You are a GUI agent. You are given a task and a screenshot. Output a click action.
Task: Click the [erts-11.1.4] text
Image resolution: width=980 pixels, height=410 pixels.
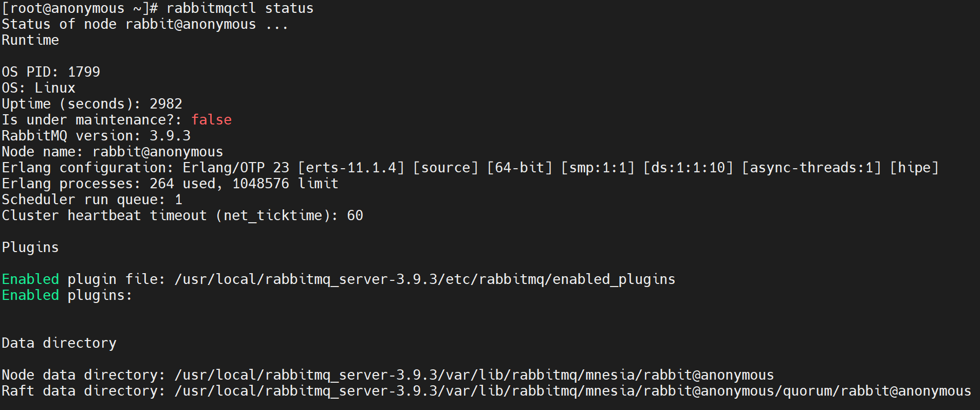pyautogui.click(x=351, y=168)
